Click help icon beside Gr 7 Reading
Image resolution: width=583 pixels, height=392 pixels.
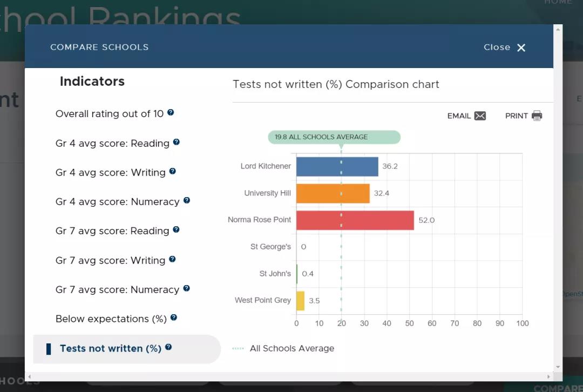[x=176, y=229]
